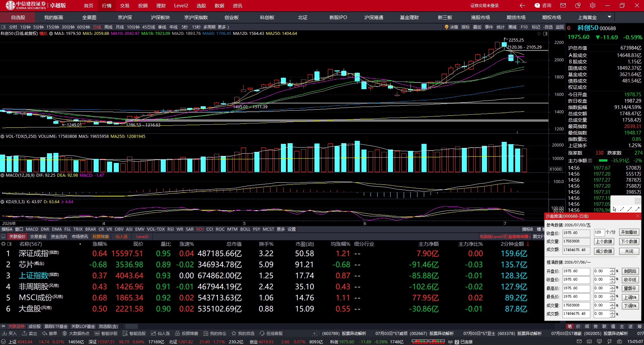644x345 pixels.
Task: Open 我的自选 star icon in bottom toolbar
Action: pyautogui.click(x=234, y=333)
